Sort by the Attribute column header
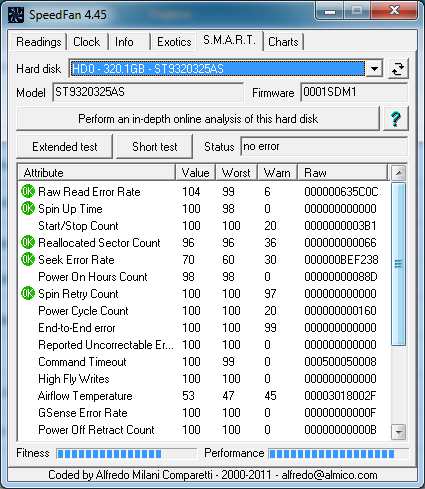The width and height of the screenshot is (425, 489). click(x=97, y=173)
